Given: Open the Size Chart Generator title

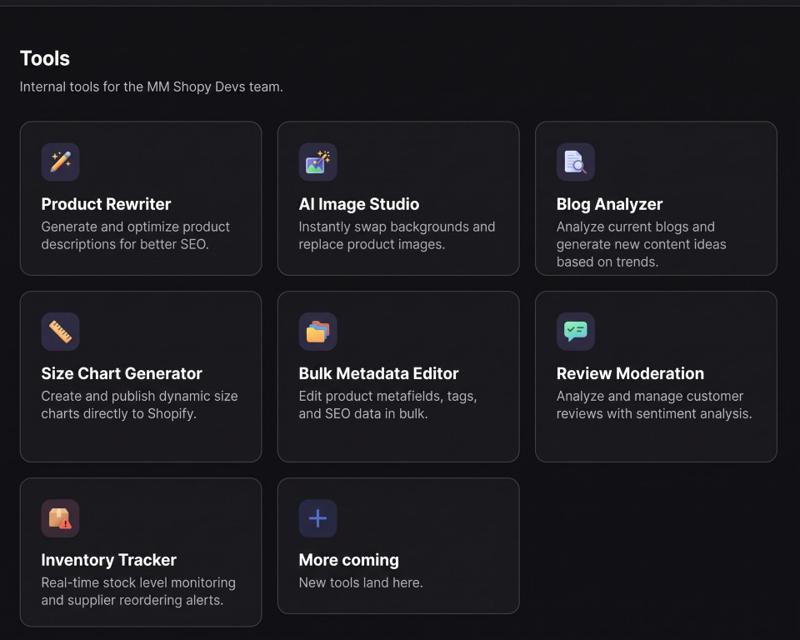Looking at the screenshot, I should coord(121,374).
